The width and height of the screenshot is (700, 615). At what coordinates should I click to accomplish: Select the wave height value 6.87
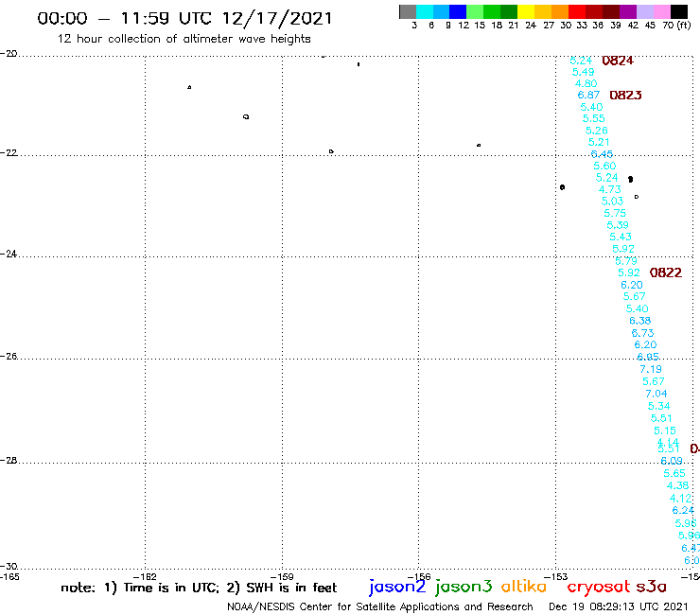[x=588, y=95]
